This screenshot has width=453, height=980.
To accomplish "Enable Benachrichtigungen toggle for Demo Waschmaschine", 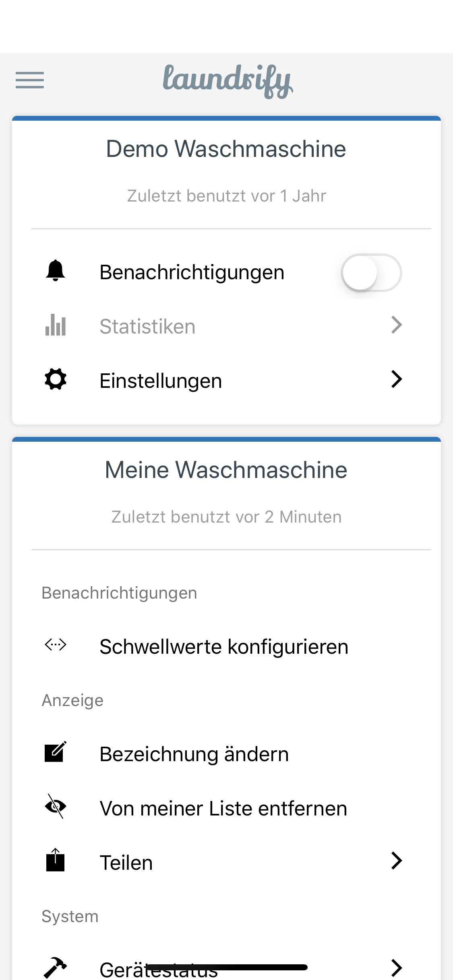I will 371,273.
